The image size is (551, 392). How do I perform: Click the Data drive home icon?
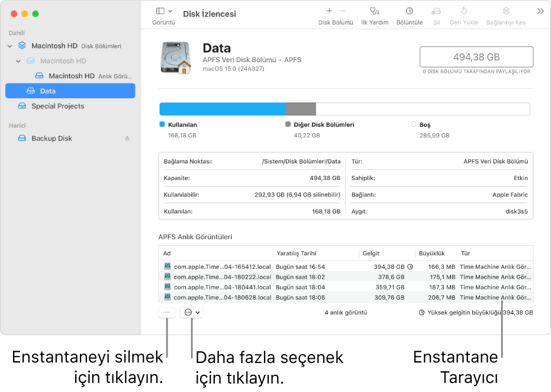176,58
